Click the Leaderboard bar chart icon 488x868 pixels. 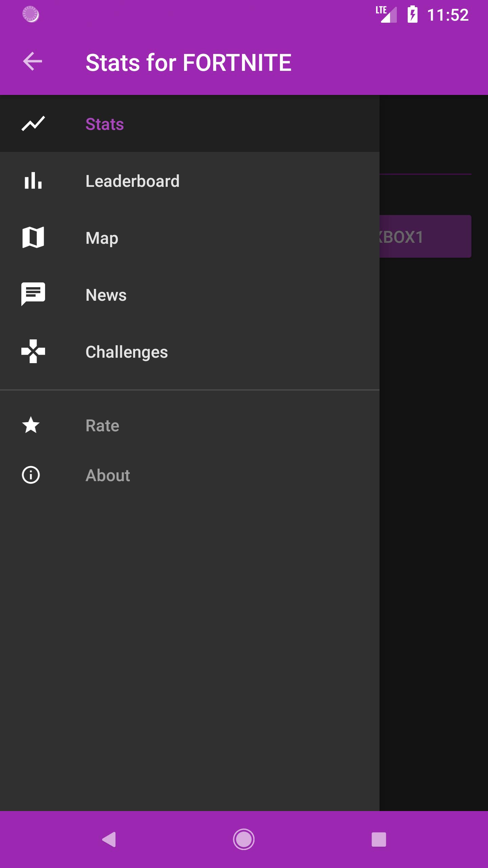tap(33, 180)
